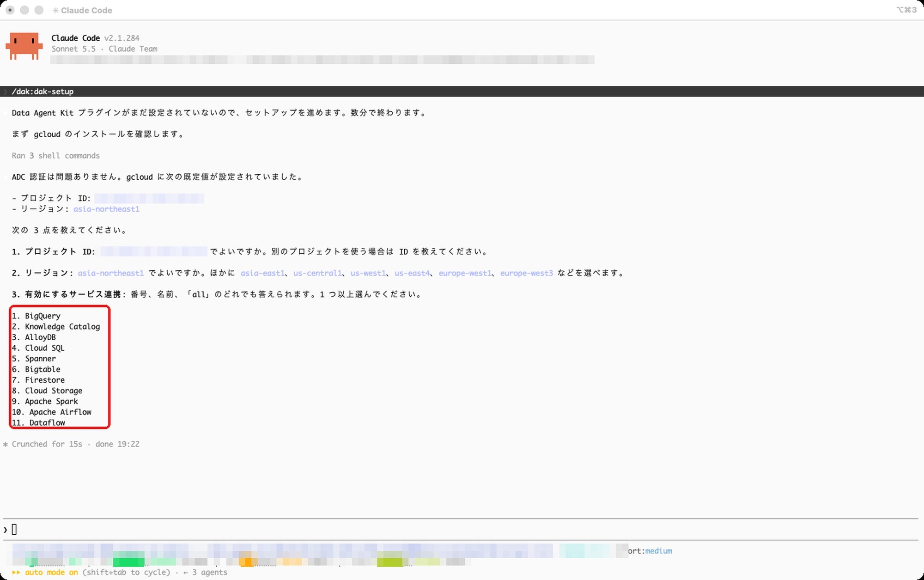Click the 'Ran 3 shell commands' summary
Viewport: 924px width, 580px height.
pos(56,156)
